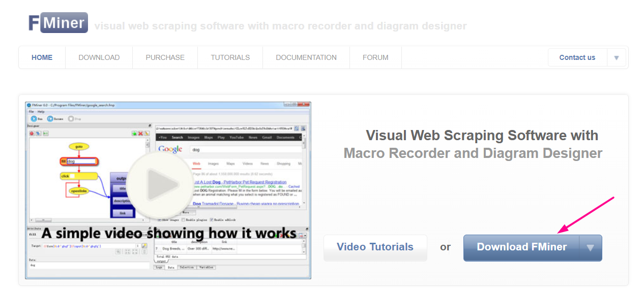Screen dimensions: 644x292
Task: Expand the Download FMiner dropdown arrow
Action: coord(591,248)
